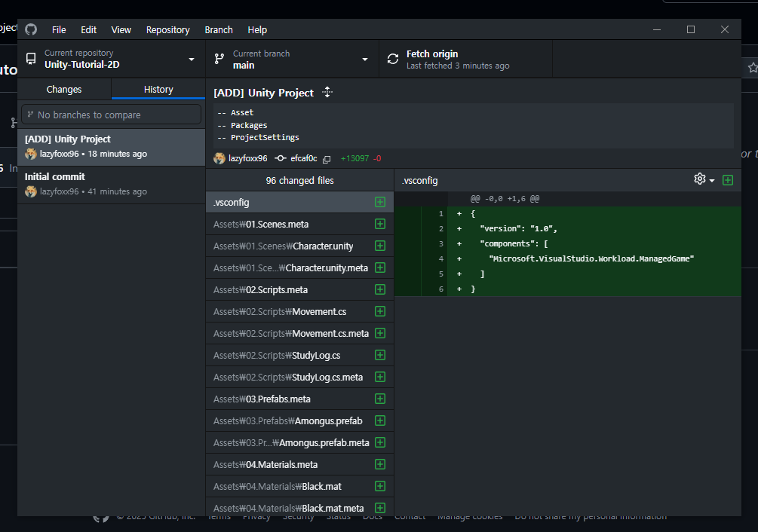Click the repository icon beside Current repository
The width and height of the screenshot is (758, 532).
pos(31,59)
